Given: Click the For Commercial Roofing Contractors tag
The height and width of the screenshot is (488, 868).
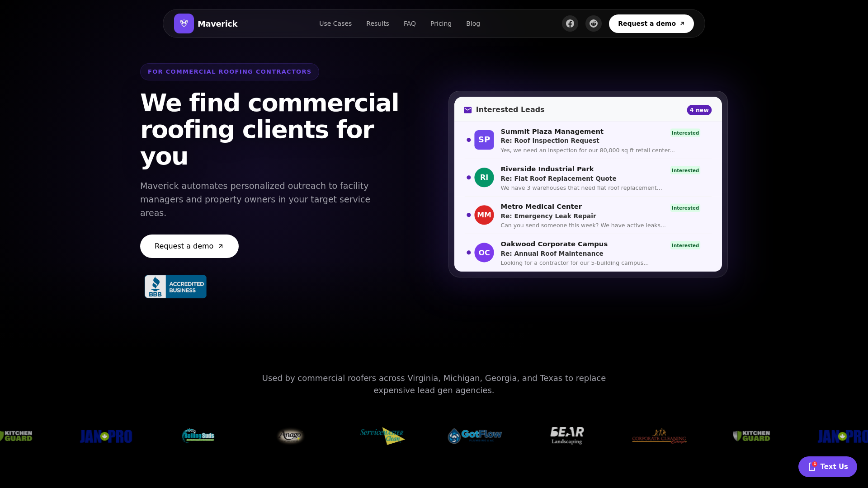Looking at the screenshot, I should coord(230,72).
